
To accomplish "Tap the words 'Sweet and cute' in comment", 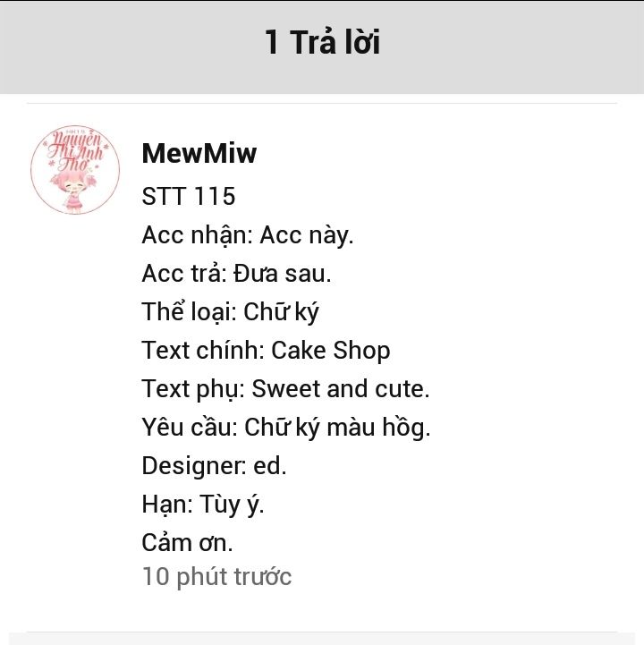I will pos(338,389).
